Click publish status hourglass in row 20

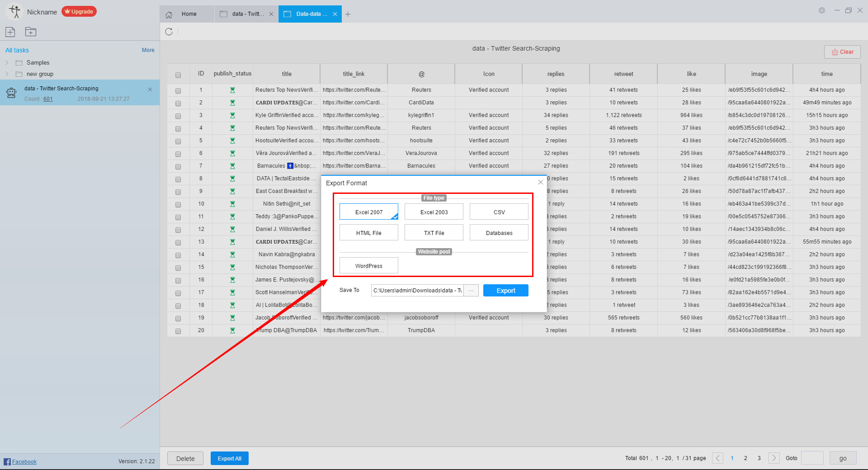coord(232,330)
